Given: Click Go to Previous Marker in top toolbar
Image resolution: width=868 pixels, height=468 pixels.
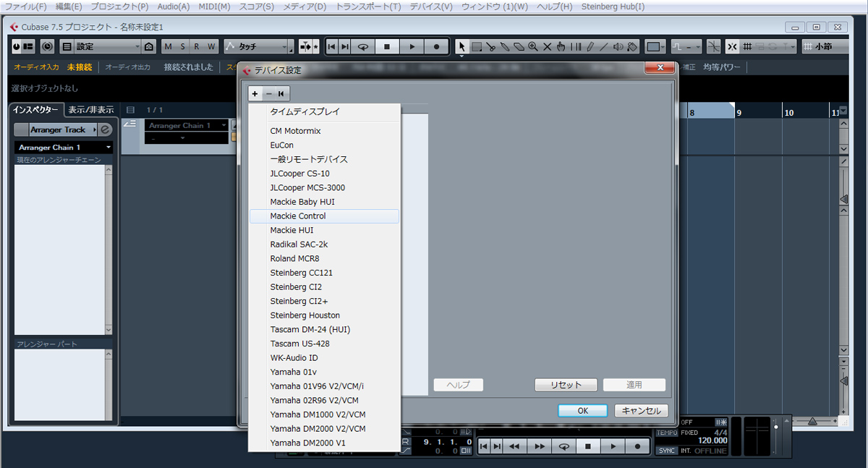Looking at the screenshot, I should tap(332, 46).
